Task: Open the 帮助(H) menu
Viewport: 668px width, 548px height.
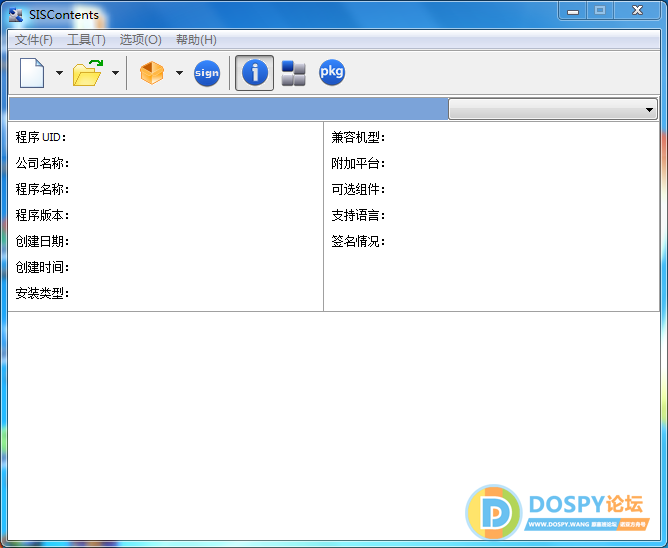Action: click(196, 40)
